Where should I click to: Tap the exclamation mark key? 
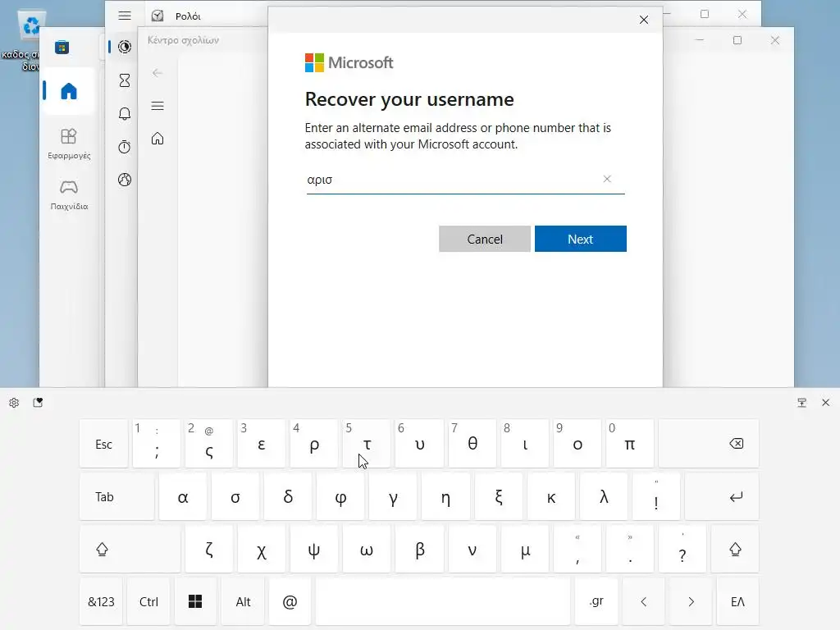coord(656,496)
